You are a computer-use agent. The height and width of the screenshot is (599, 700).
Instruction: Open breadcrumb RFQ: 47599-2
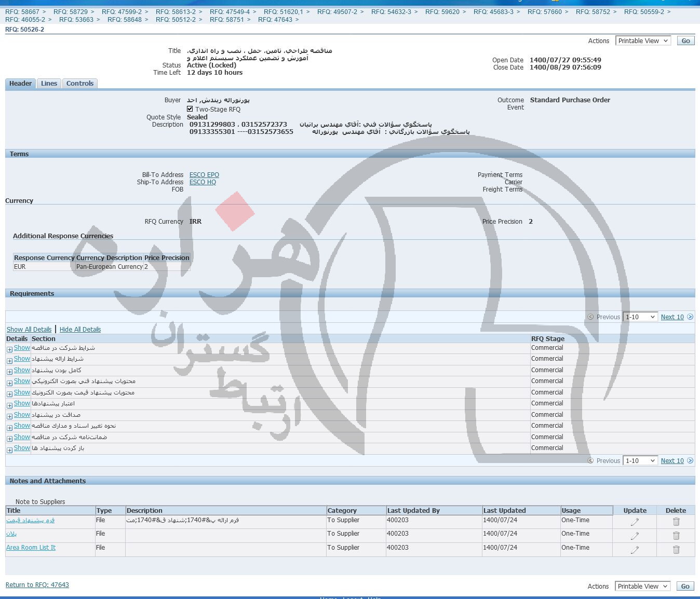tap(122, 11)
